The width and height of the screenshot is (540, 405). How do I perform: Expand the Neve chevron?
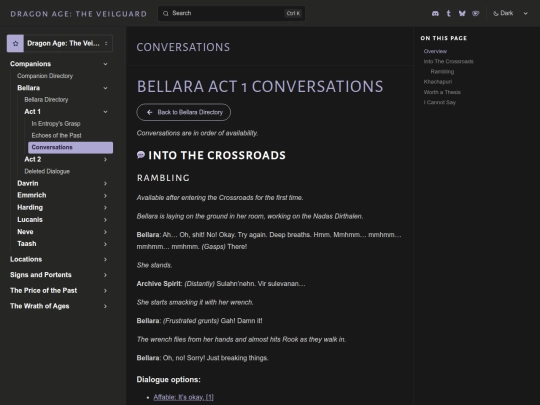(x=105, y=232)
